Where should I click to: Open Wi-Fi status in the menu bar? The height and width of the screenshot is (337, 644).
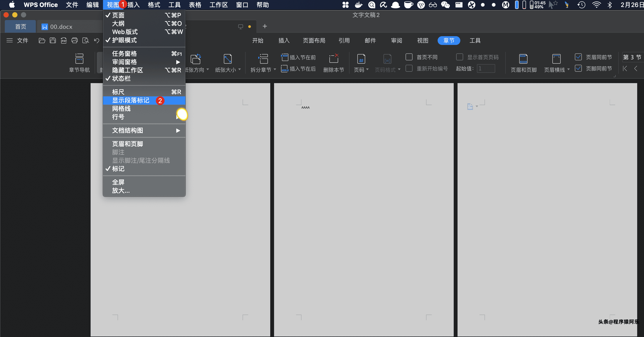coord(596,5)
